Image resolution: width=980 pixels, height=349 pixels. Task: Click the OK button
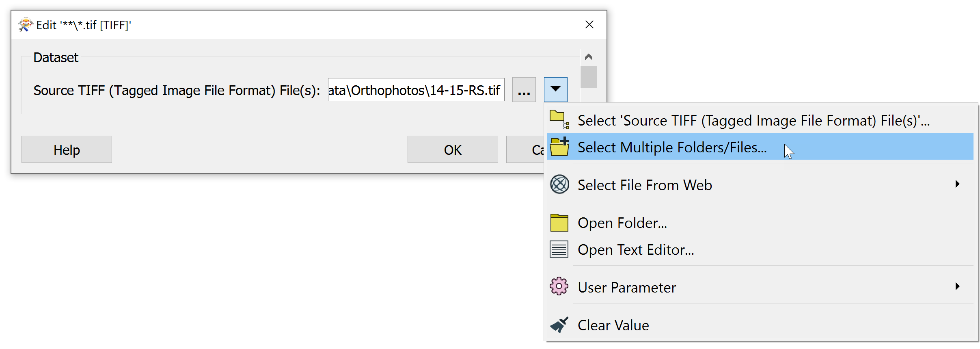pos(453,150)
